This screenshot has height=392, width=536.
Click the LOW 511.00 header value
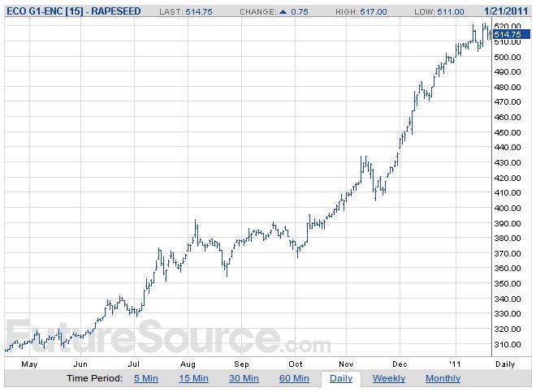(439, 11)
